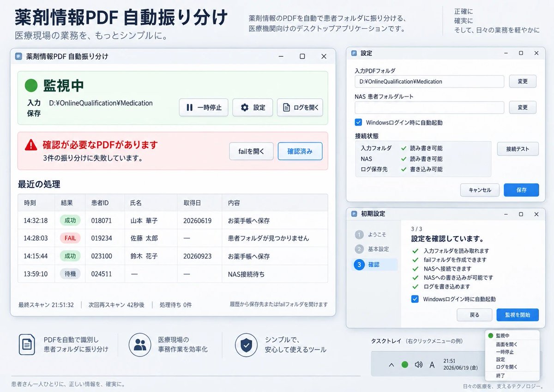The height and width of the screenshot is (392, 554).
Task: Click the shield checkmark feature icon
Action: click(x=247, y=344)
